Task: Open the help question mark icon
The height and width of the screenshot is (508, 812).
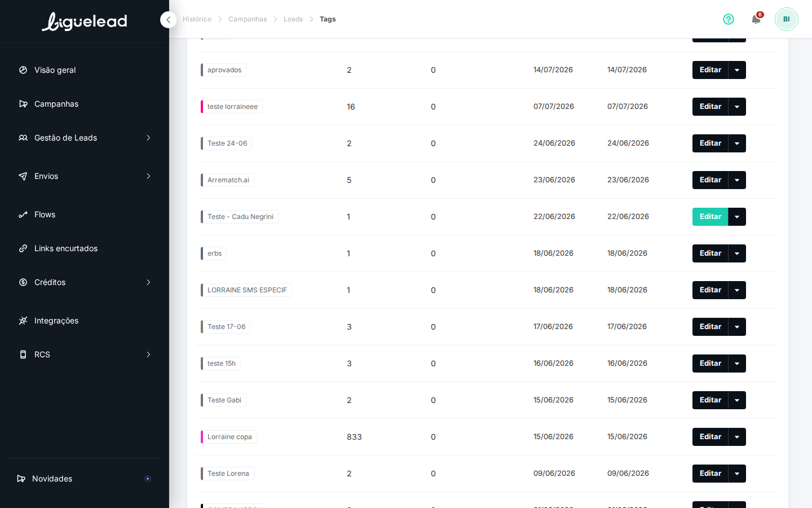Action: [729, 19]
